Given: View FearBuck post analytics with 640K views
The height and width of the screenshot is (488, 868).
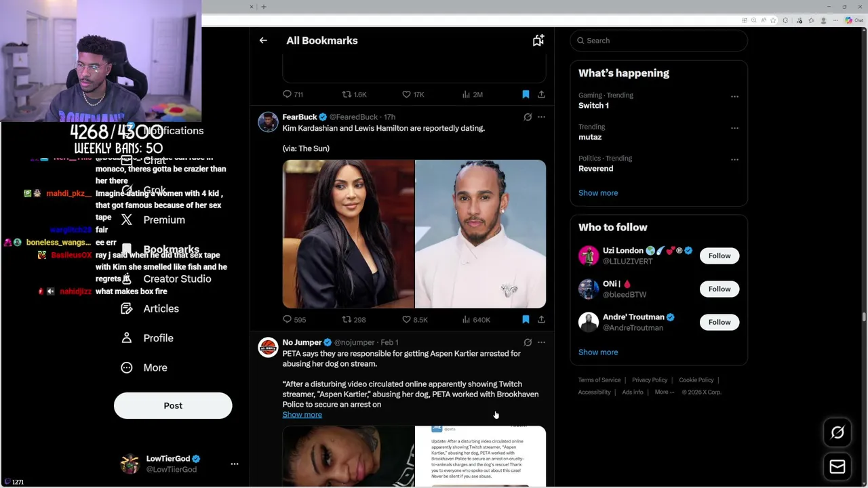Looking at the screenshot, I should point(476,319).
